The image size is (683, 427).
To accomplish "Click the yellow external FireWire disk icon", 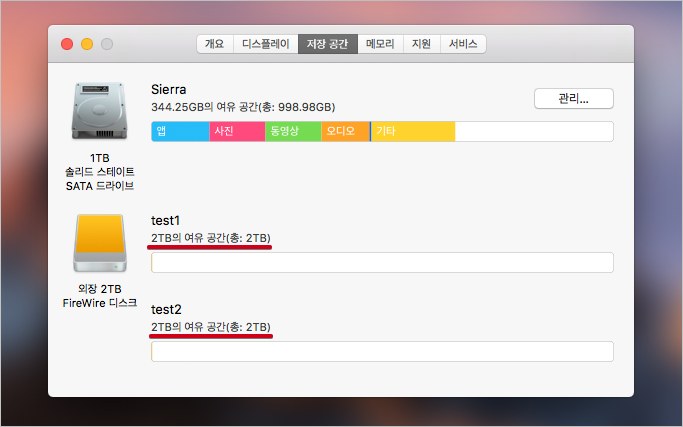I will (x=100, y=243).
